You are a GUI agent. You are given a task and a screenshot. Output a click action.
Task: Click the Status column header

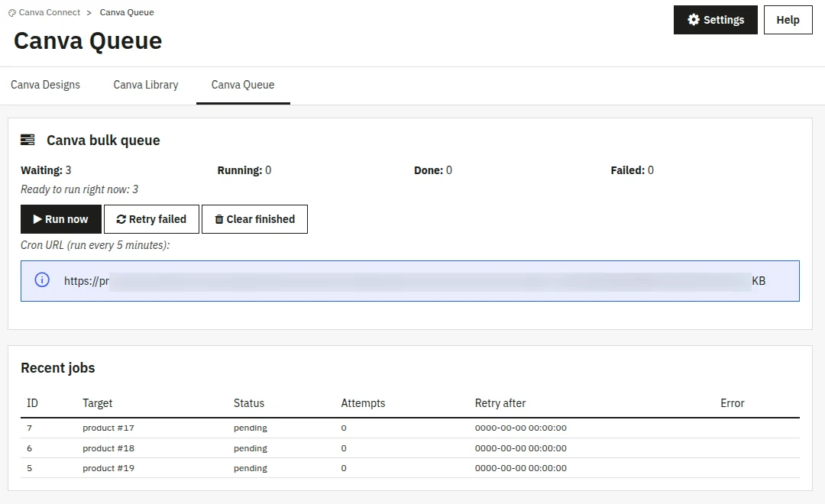(249, 403)
